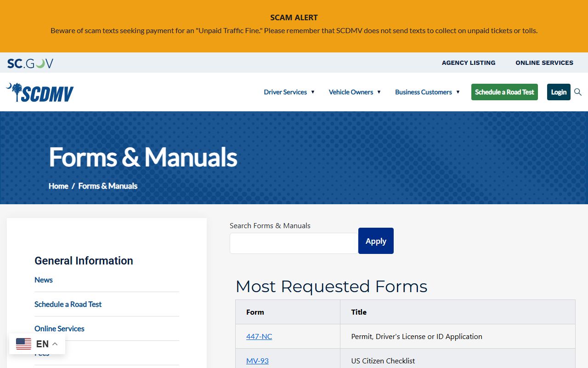588x368 pixels.
Task: Click 'Permit, Driver's License or ID Application' cell
Action: tap(458, 336)
